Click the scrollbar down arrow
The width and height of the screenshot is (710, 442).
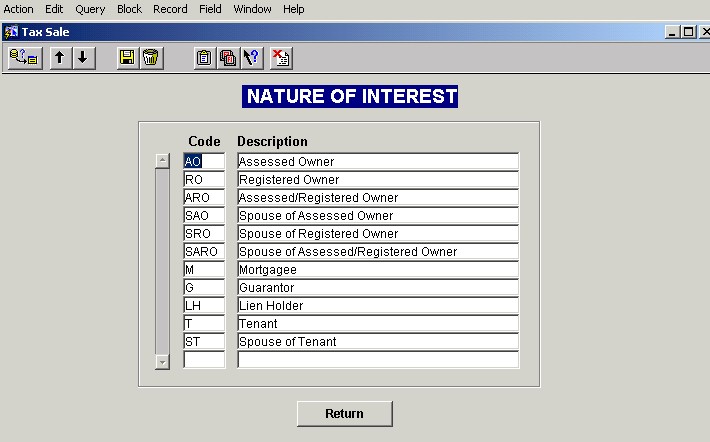pyautogui.click(x=162, y=362)
